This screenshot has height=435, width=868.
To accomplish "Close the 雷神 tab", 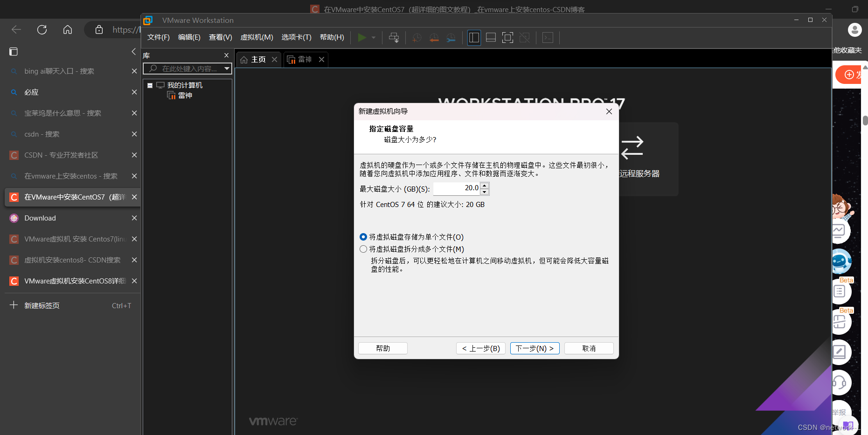I will pos(321,60).
